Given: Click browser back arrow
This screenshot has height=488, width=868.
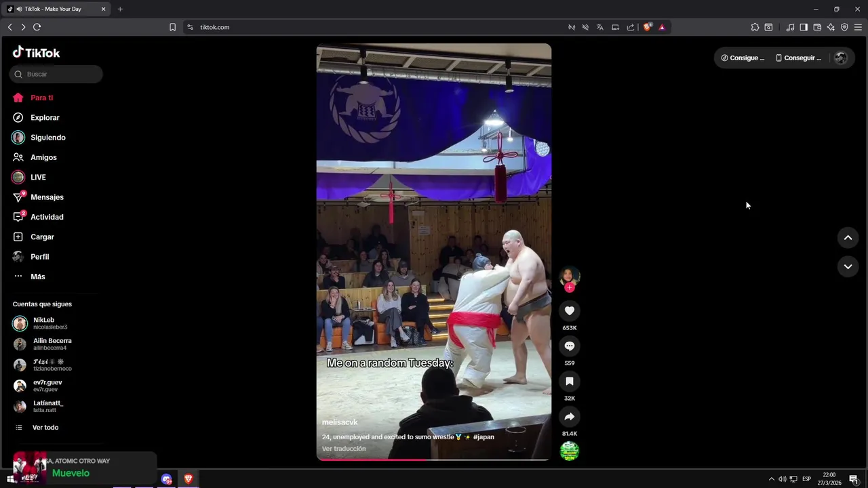Looking at the screenshot, I should point(10,27).
